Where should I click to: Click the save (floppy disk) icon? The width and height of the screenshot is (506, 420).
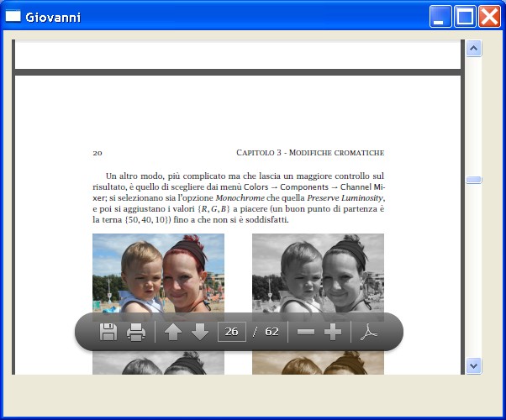coord(108,332)
